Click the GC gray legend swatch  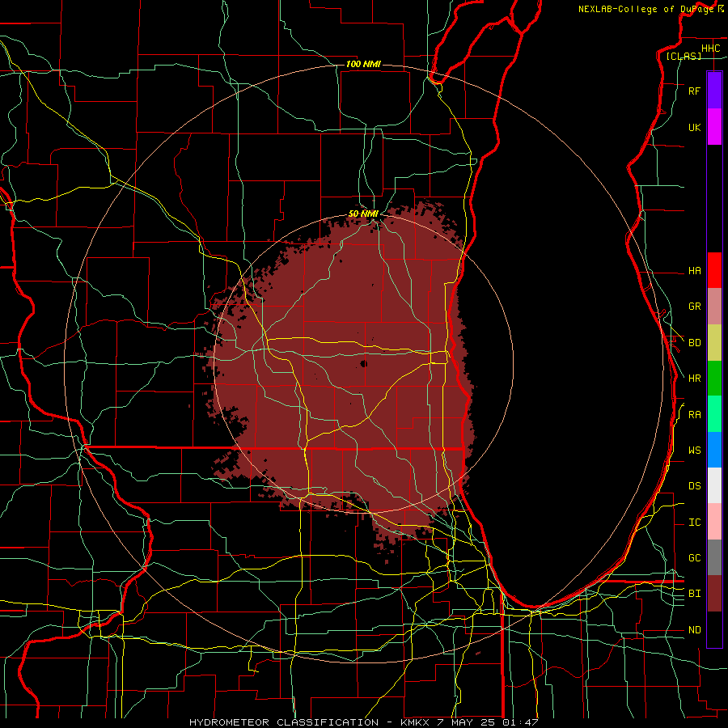click(x=714, y=557)
